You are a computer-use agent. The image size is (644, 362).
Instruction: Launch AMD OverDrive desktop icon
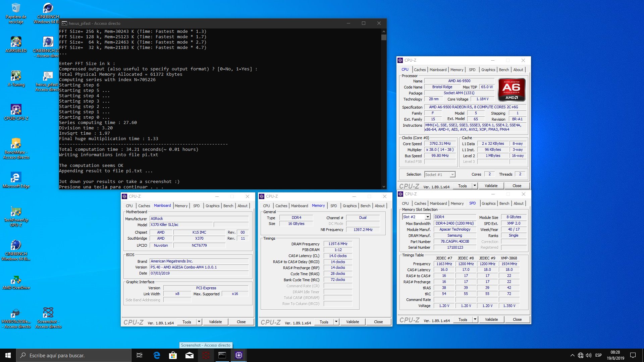(x=16, y=282)
